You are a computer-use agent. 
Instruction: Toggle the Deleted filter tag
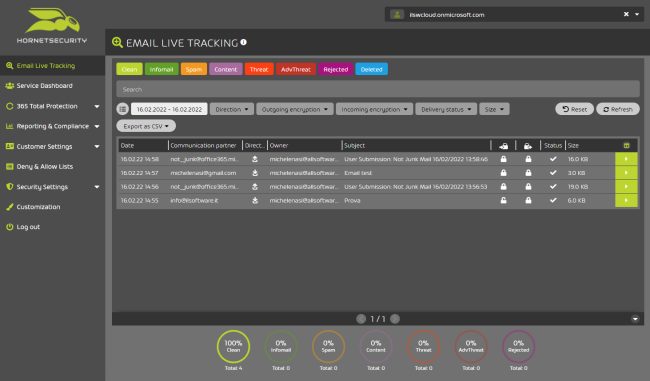371,69
